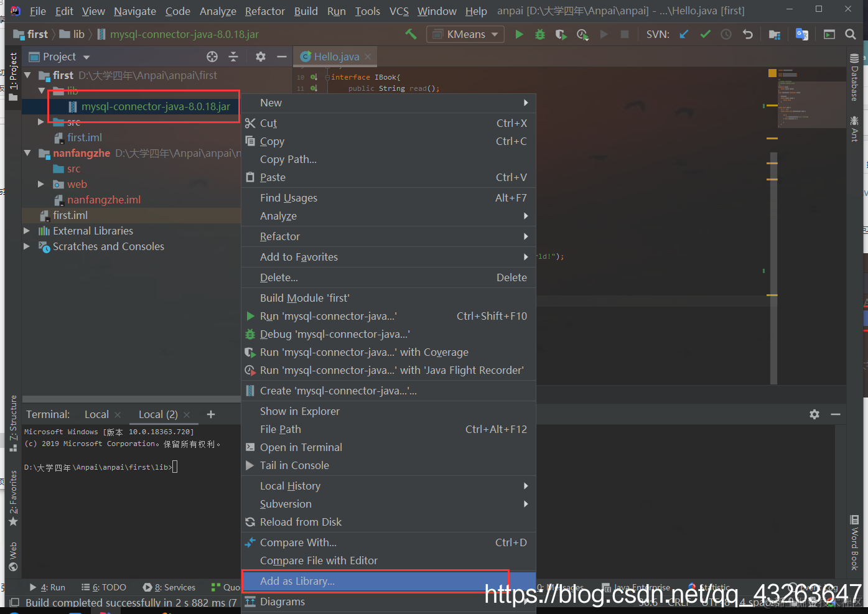Click Open in Terminal menu entry
Viewport: 868px width, 614px height.
click(388, 447)
